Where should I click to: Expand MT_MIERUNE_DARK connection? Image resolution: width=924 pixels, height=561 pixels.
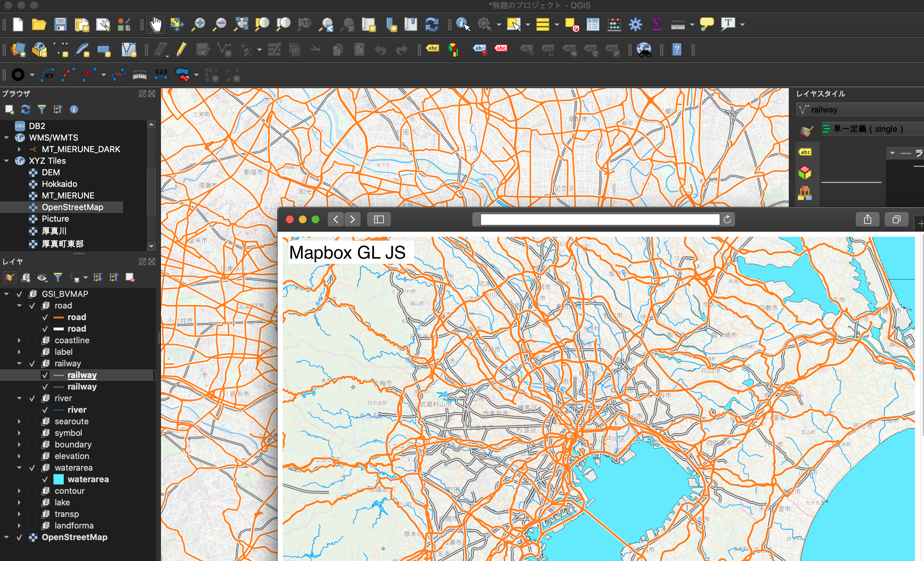[x=19, y=149]
